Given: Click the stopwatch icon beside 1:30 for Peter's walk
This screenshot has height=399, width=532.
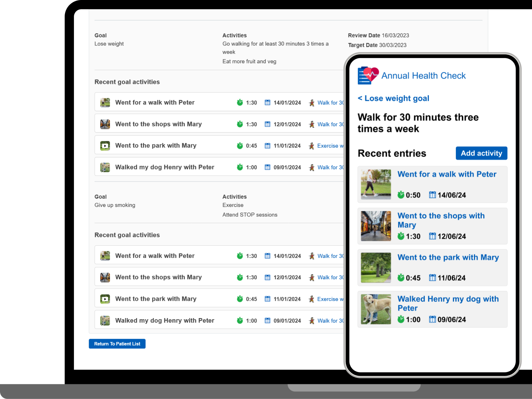Looking at the screenshot, I should tap(239, 102).
